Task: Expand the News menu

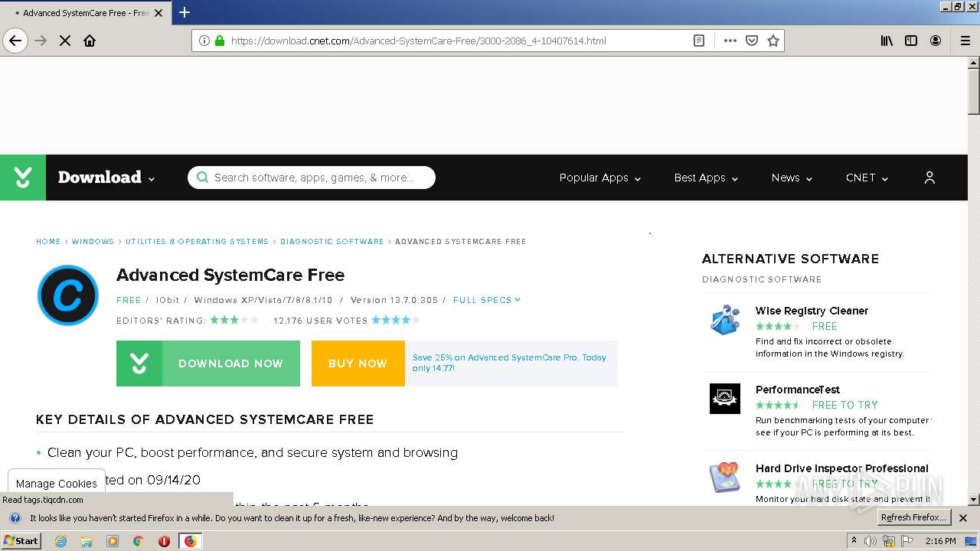Action: click(792, 178)
